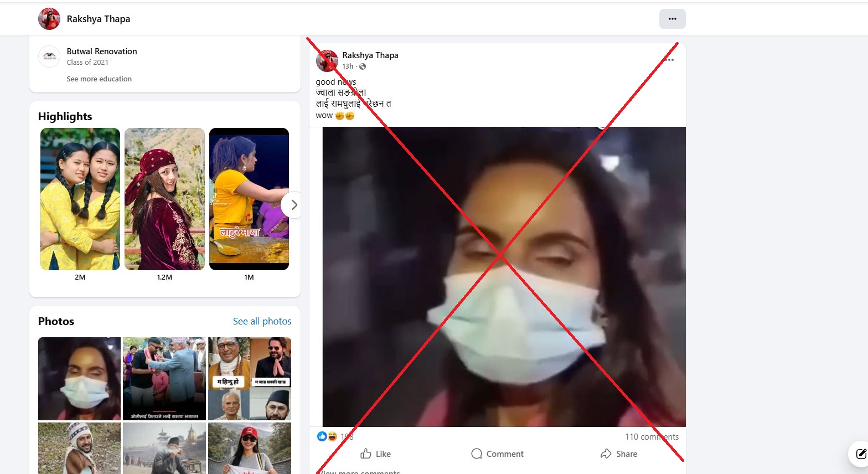The height and width of the screenshot is (474, 868).
Task: Open the masked woman photo thumbnail
Action: [x=79, y=379]
